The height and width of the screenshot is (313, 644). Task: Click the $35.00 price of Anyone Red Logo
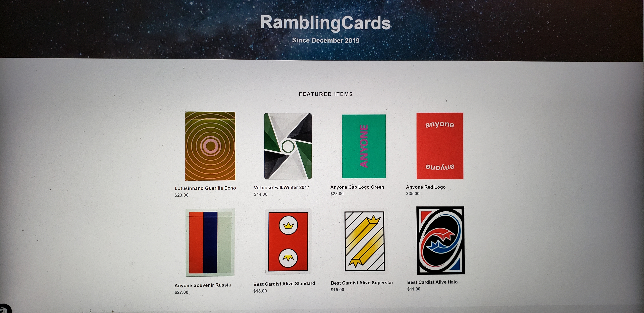413,194
